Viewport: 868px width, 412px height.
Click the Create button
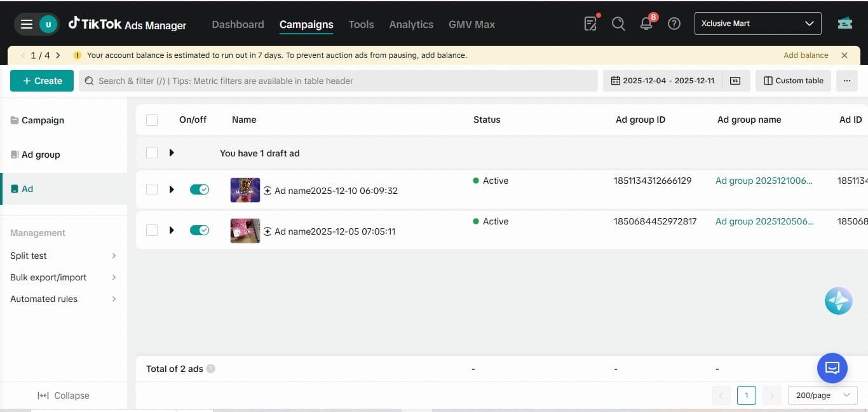(42, 81)
